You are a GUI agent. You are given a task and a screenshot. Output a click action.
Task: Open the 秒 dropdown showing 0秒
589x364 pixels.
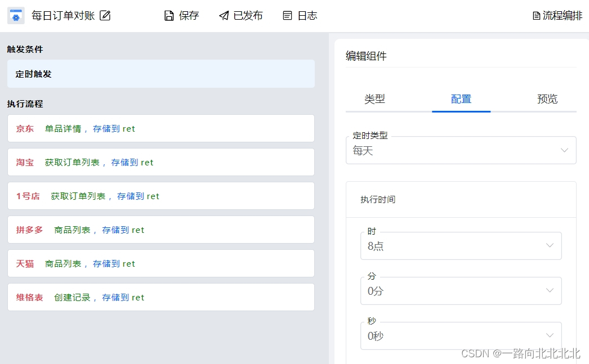pos(461,336)
